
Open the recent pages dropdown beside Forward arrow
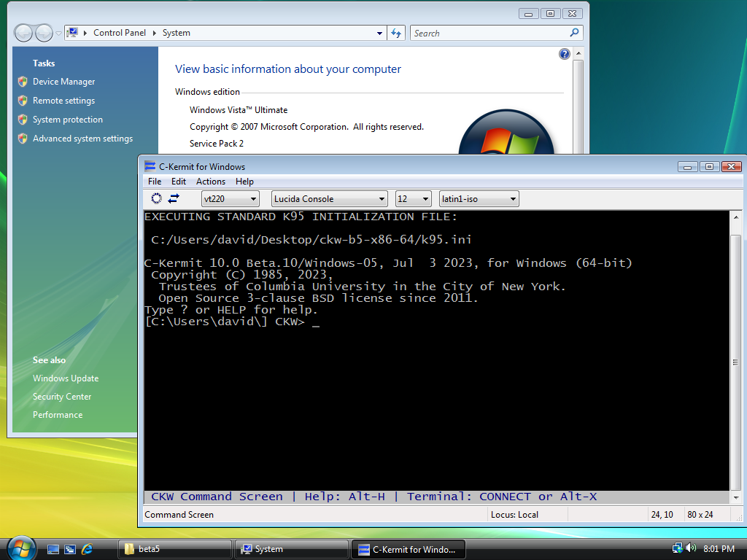tap(58, 34)
